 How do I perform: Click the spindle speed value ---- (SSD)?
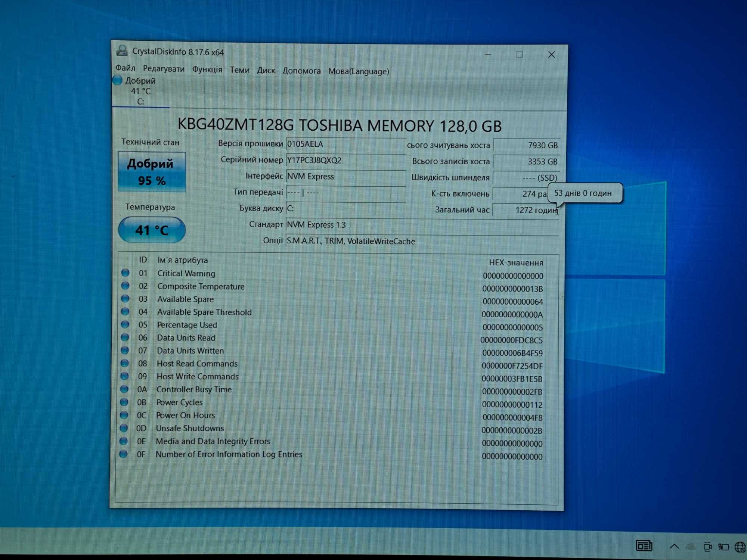click(526, 178)
